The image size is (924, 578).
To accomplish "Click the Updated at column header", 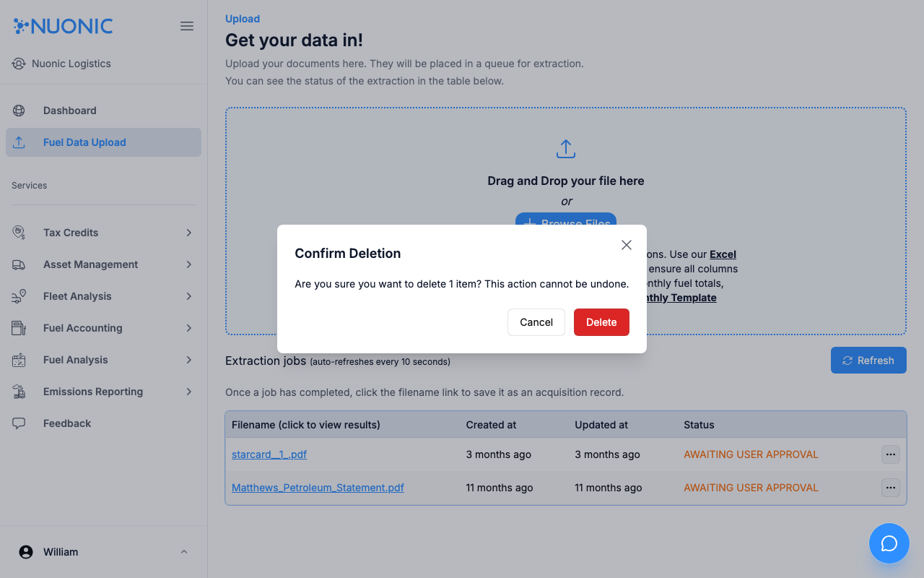I will (601, 425).
